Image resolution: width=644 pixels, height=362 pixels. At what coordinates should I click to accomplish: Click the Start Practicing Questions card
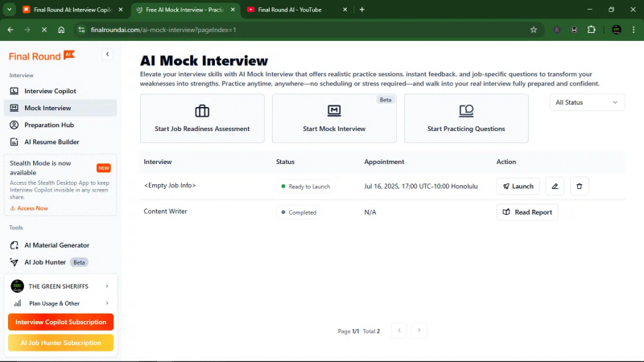pos(466,118)
